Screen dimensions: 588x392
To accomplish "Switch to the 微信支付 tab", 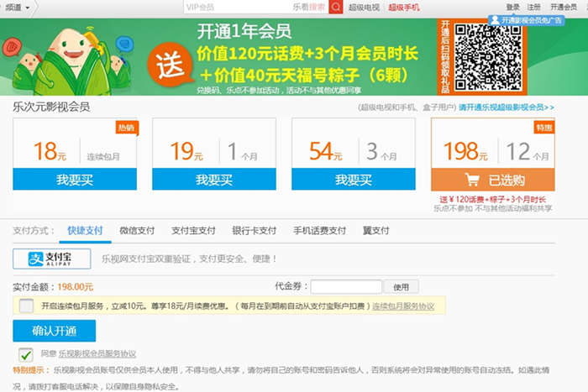I will (x=137, y=231).
